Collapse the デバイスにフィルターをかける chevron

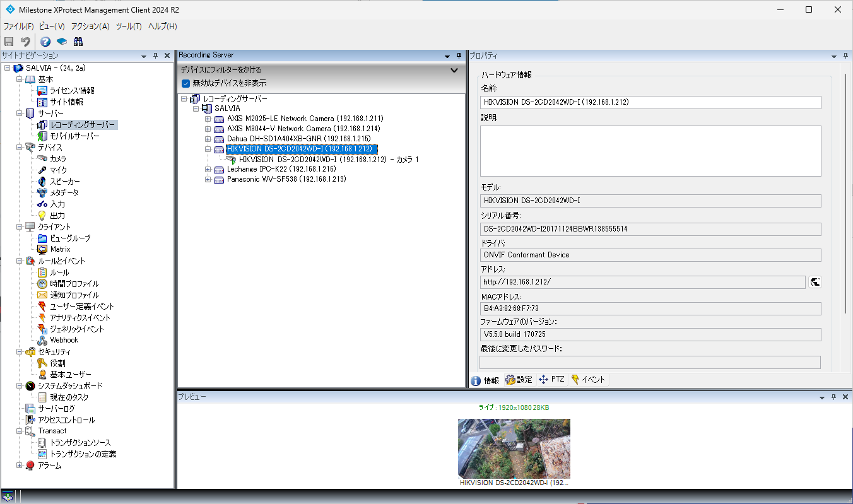(454, 70)
